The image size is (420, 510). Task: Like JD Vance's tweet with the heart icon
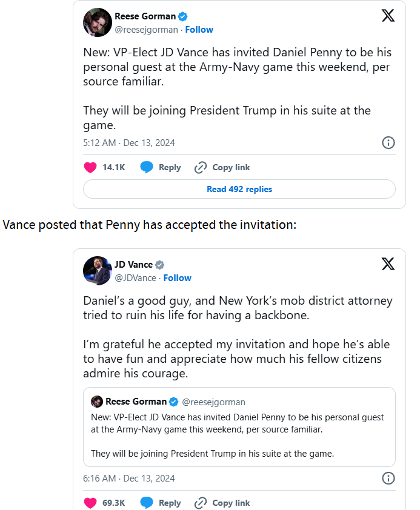tap(90, 503)
